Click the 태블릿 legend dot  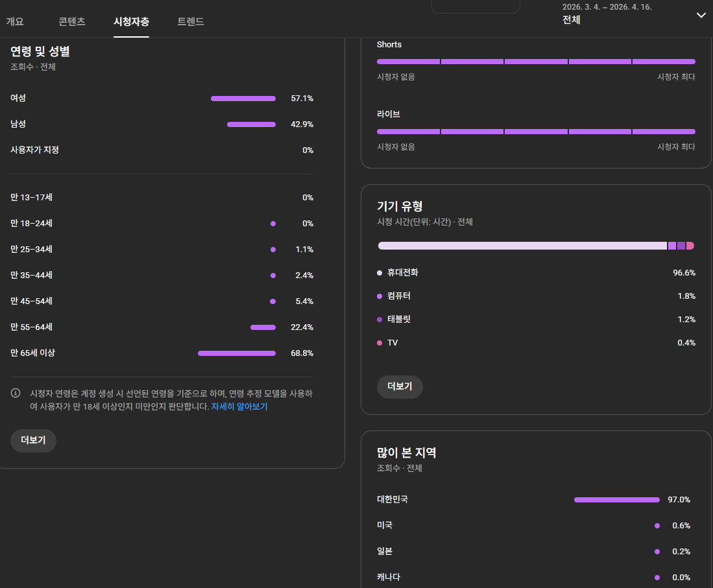pyautogui.click(x=380, y=320)
